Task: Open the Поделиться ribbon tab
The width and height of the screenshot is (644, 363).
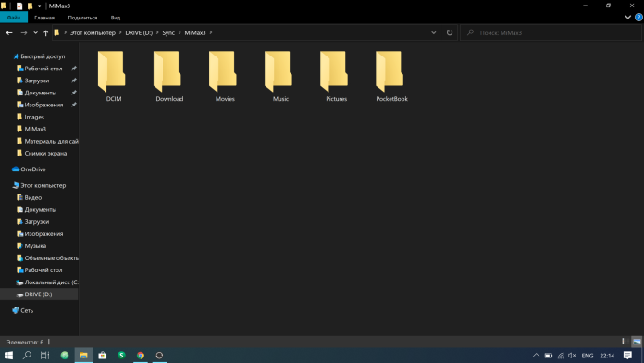Action: pyautogui.click(x=82, y=18)
